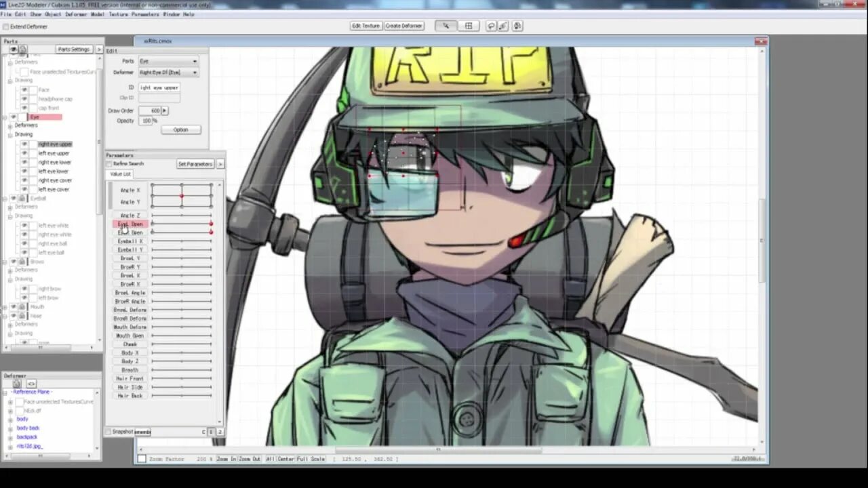Click the code brackets icon in Deformer panel
This screenshot has width=868, height=488.
click(31, 384)
